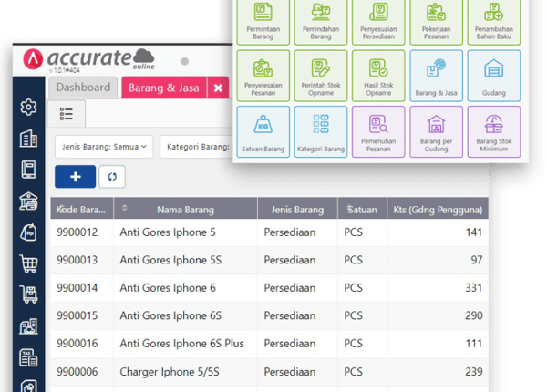Click the settings gear in the sidebar
The height and width of the screenshot is (392, 547).
click(28, 108)
